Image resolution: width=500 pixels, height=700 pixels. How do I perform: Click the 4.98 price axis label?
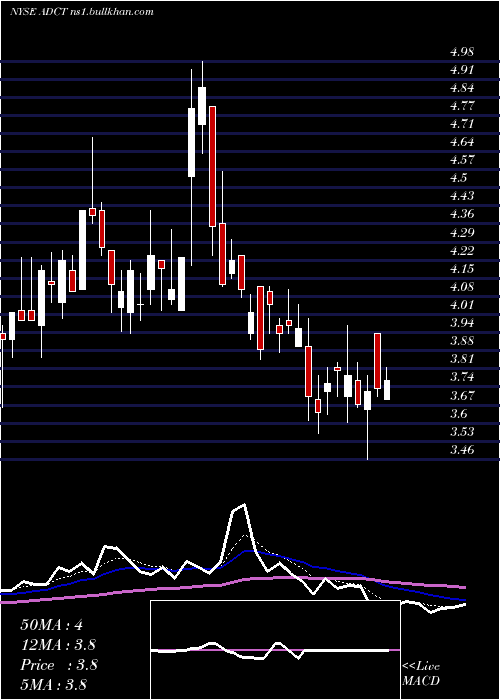point(461,52)
